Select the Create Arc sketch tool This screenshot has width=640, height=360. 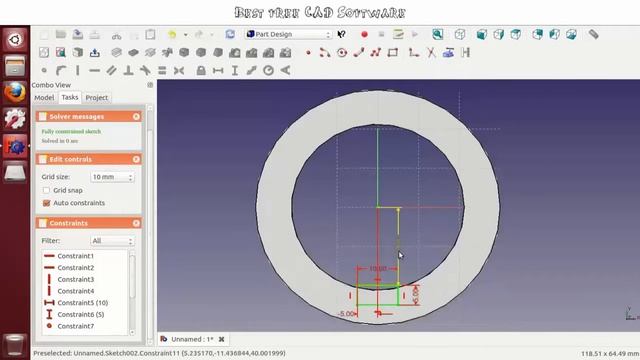325,53
